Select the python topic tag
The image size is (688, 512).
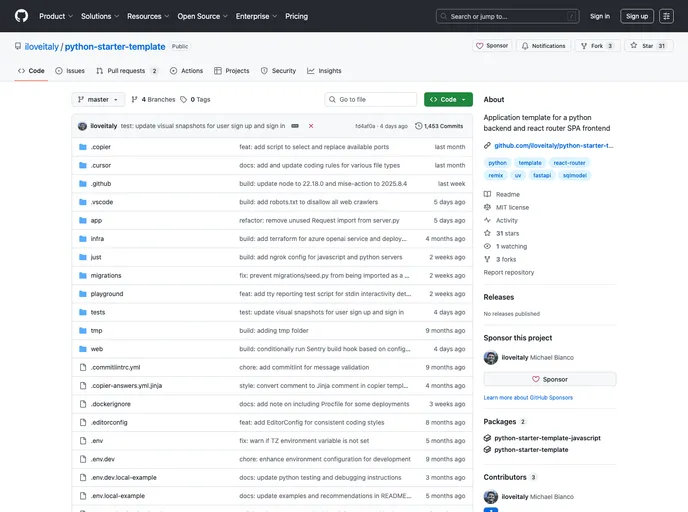pos(497,163)
